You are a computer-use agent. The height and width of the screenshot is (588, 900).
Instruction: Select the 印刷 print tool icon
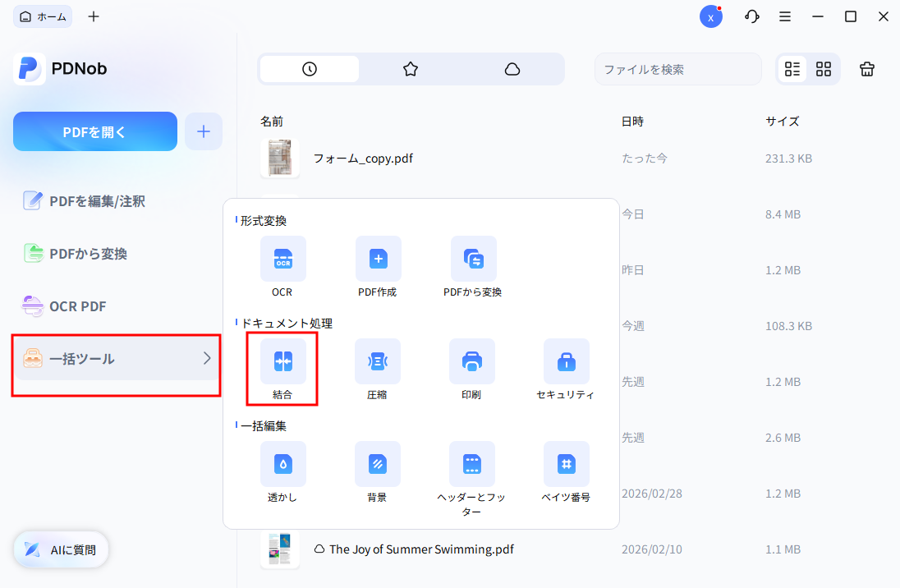472,361
